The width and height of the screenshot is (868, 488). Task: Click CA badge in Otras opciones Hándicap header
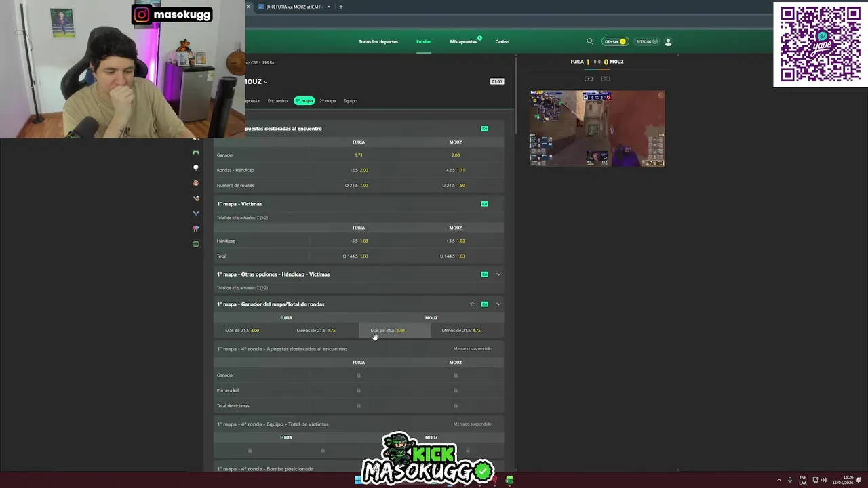pos(484,274)
